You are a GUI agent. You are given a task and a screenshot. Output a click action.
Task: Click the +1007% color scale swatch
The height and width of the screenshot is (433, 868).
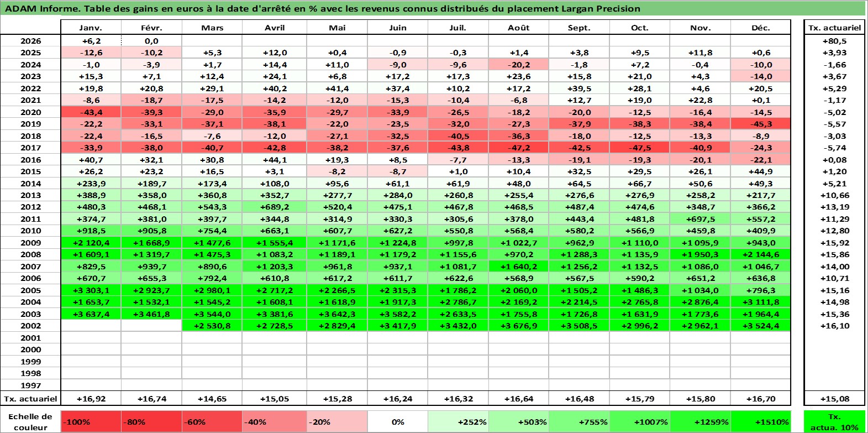[x=640, y=422]
